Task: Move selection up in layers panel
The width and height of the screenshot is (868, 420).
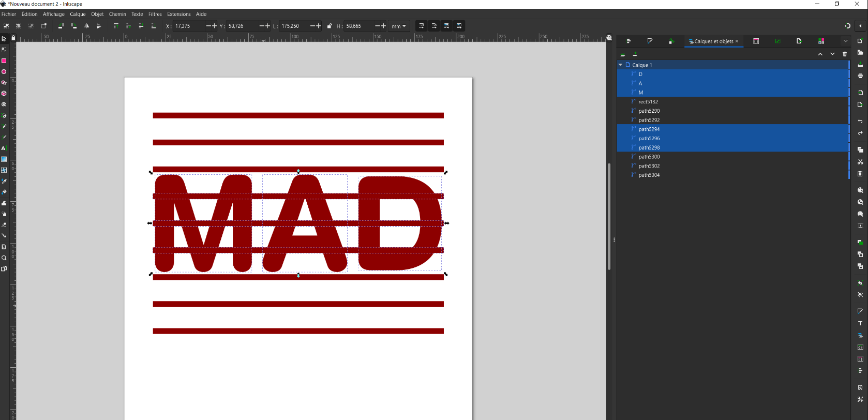Action: click(820, 54)
